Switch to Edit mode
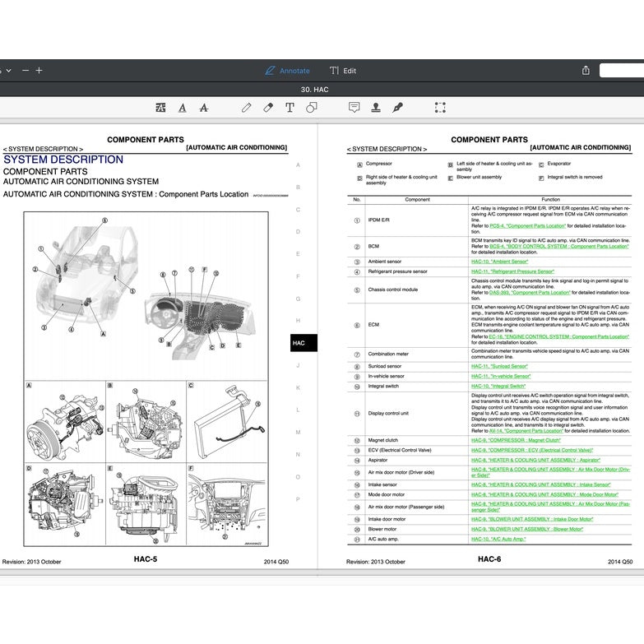Viewport: 644px width, 644px height. point(343,71)
